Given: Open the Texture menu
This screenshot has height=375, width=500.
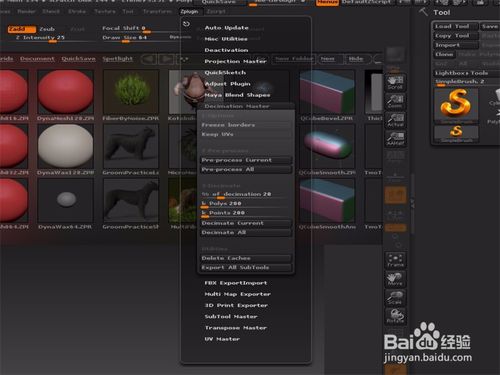Looking at the screenshot, I should tap(105, 12).
